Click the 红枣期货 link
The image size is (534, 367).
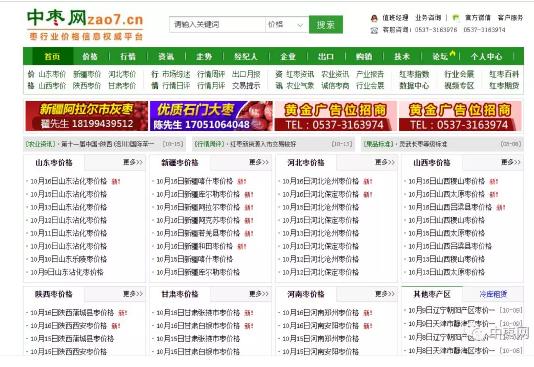click(504, 85)
